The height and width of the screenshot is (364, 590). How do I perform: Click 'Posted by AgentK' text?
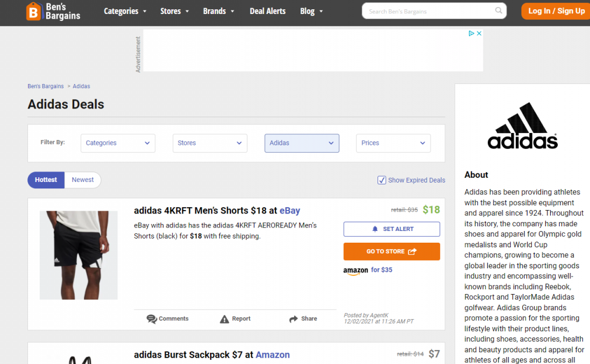coord(366,316)
